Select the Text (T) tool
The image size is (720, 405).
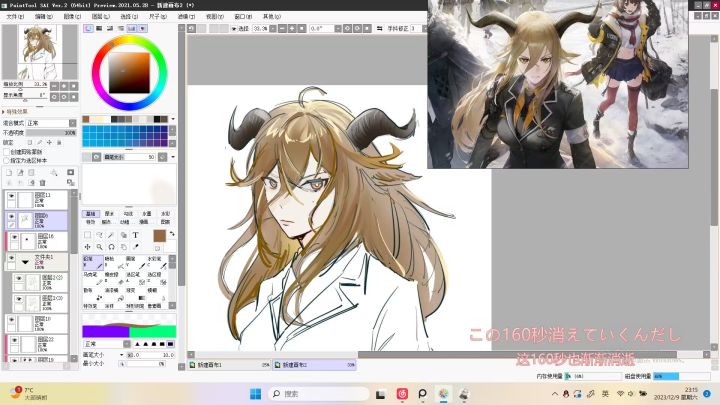pos(135,235)
